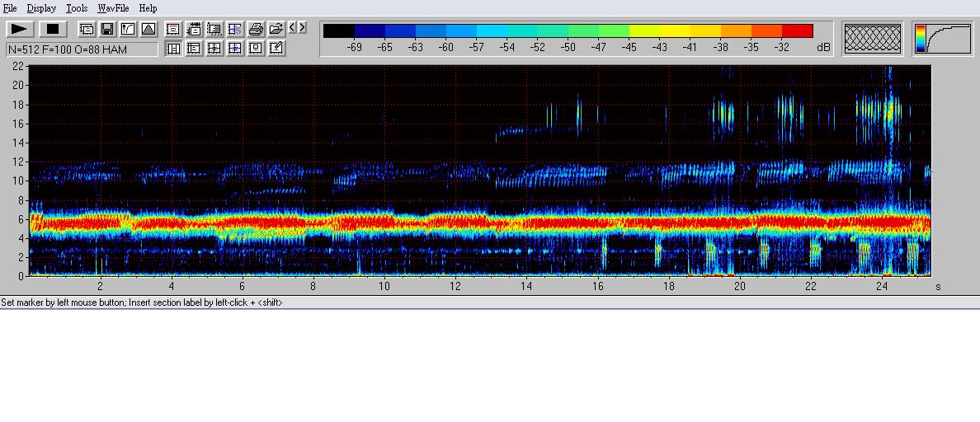Image resolution: width=980 pixels, height=422 pixels.
Task: Click the pencil edit icon in lower toolbar
Action: (276, 49)
